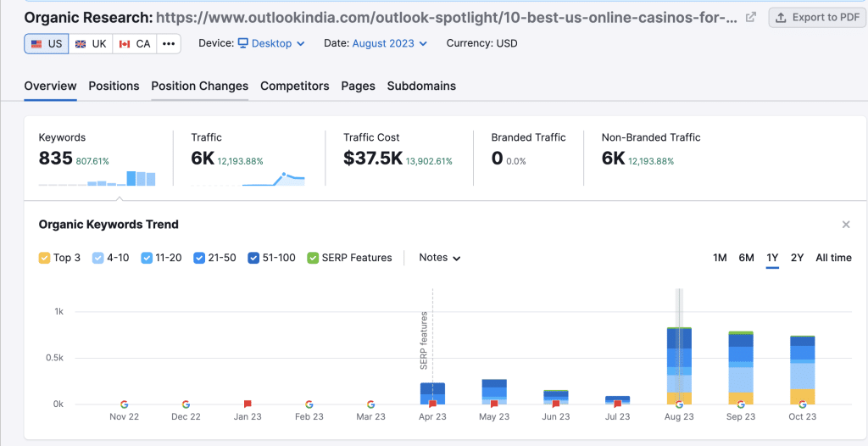The height and width of the screenshot is (446, 868).
Task: Click the Oct 23 stacked bar
Action: point(803,370)
